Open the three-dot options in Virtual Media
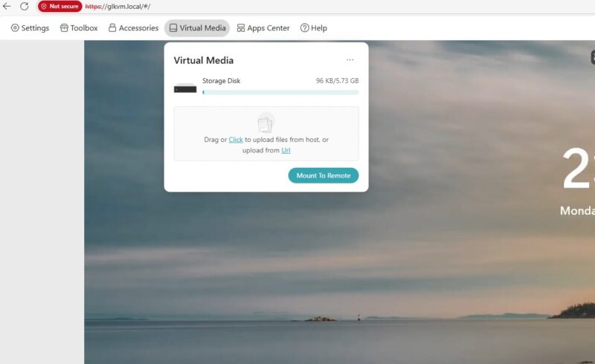 (x=350, y=60)
